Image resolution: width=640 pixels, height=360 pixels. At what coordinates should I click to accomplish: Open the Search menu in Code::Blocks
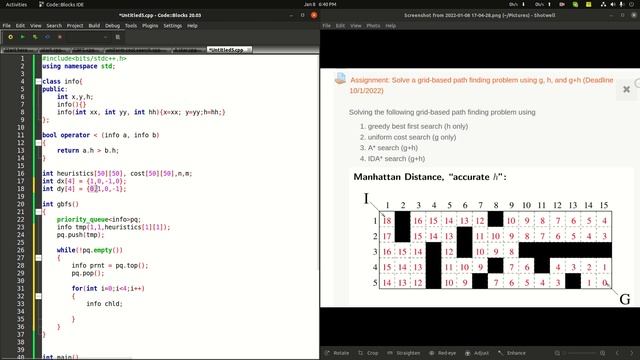tap(54, 26)
